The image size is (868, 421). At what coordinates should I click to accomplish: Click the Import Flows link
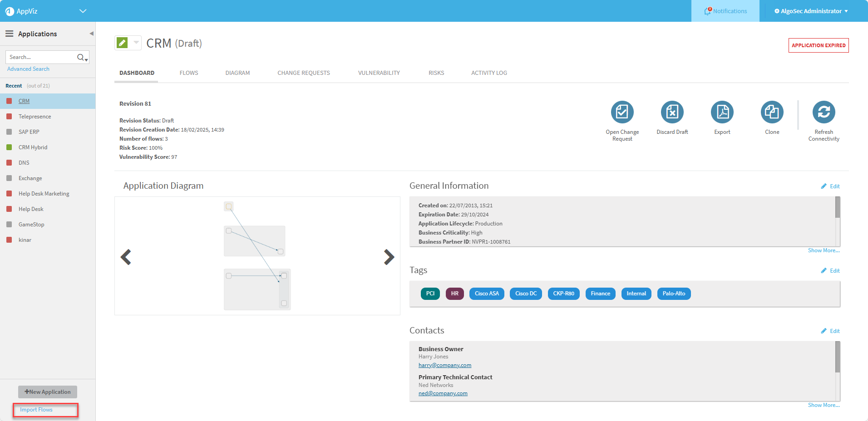coord(36,410)
